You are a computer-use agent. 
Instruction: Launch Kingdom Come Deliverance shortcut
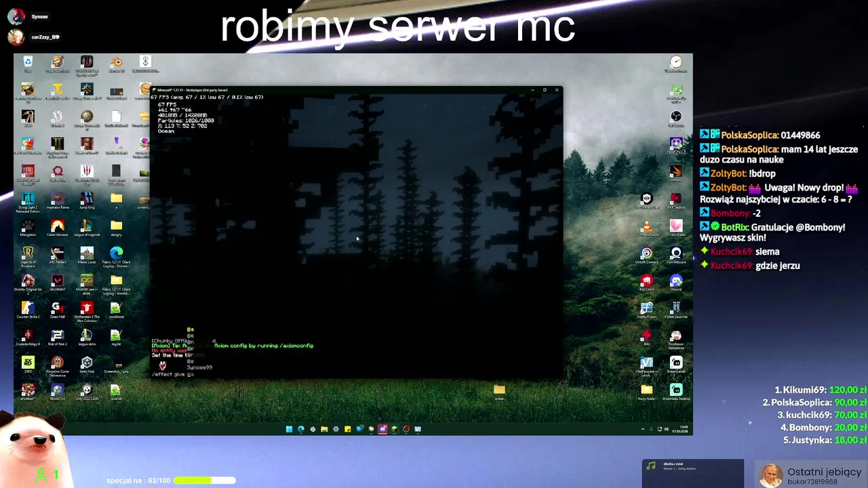pyautogui.click(x=58, y=366)
